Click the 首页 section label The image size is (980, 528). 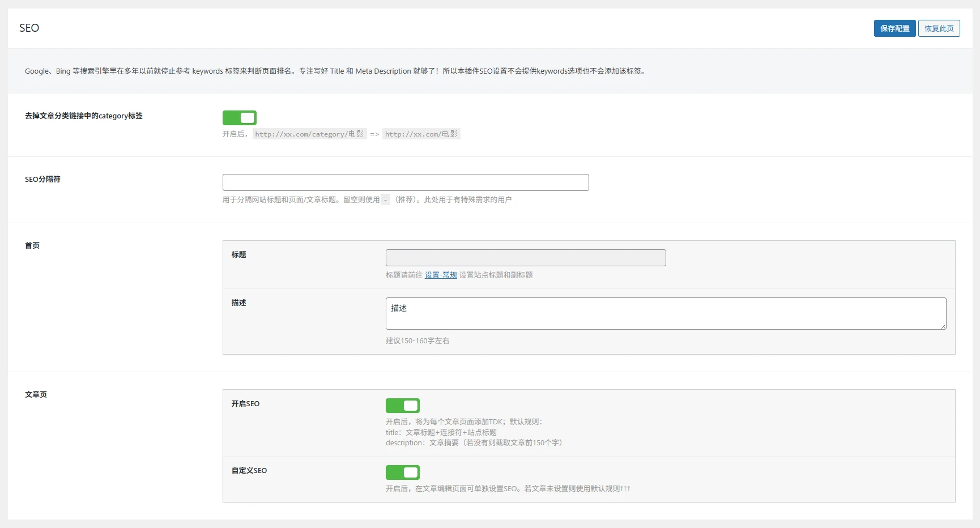(32, 245)
